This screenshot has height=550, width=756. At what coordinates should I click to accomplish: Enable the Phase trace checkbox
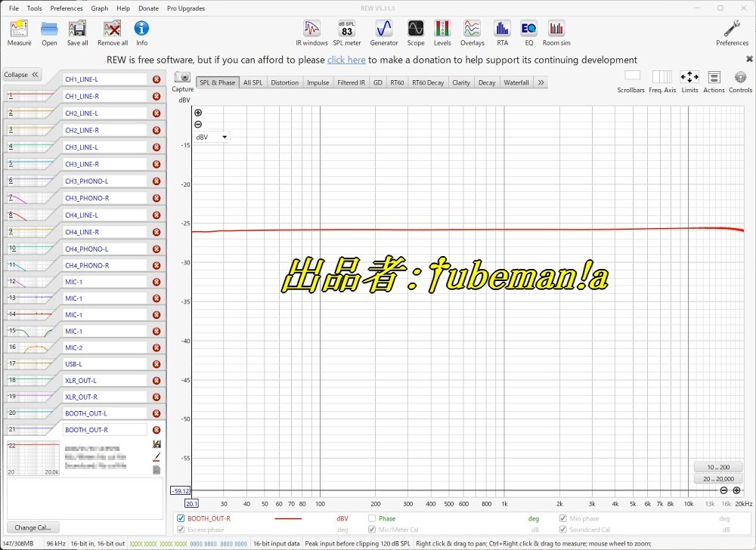tap(372, 518)
